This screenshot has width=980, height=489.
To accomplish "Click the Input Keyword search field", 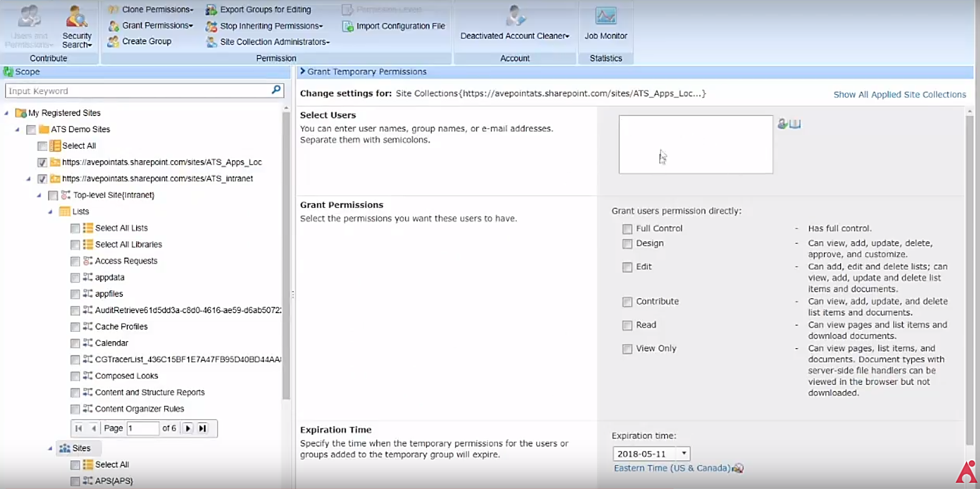I will pyautogui.click(x=137, y=90).
